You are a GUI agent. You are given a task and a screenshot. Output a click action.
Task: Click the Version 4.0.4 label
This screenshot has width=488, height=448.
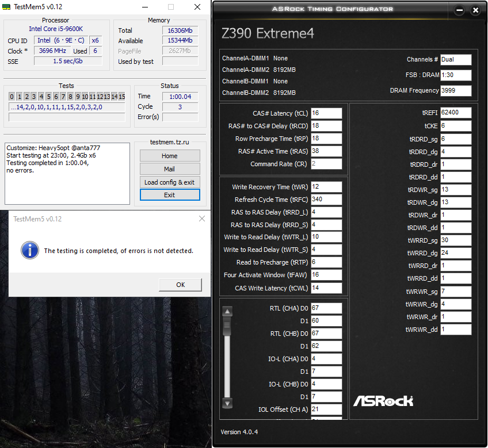point(239,432)
